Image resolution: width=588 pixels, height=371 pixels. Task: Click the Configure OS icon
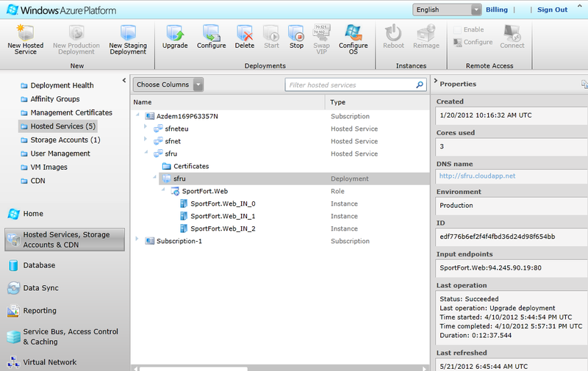coord(354,32)
